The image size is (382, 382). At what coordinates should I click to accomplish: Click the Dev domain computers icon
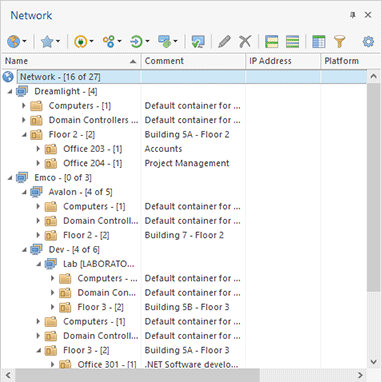point(36,249)
